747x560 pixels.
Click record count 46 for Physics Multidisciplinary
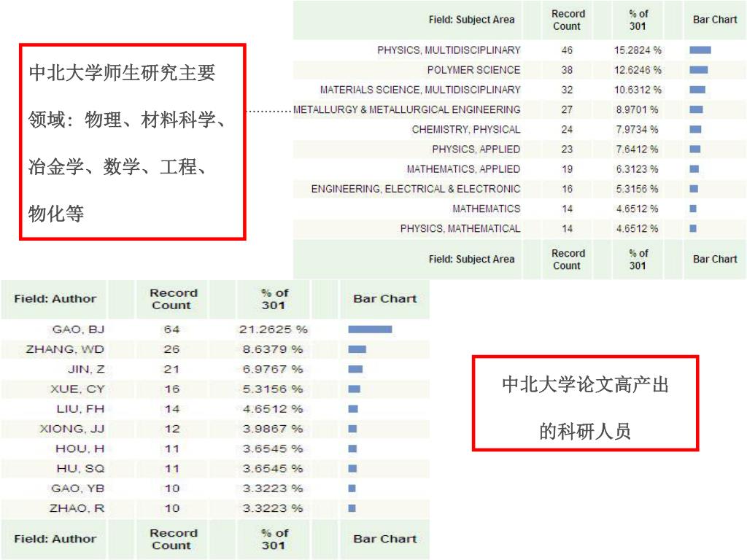click(567, 50)
